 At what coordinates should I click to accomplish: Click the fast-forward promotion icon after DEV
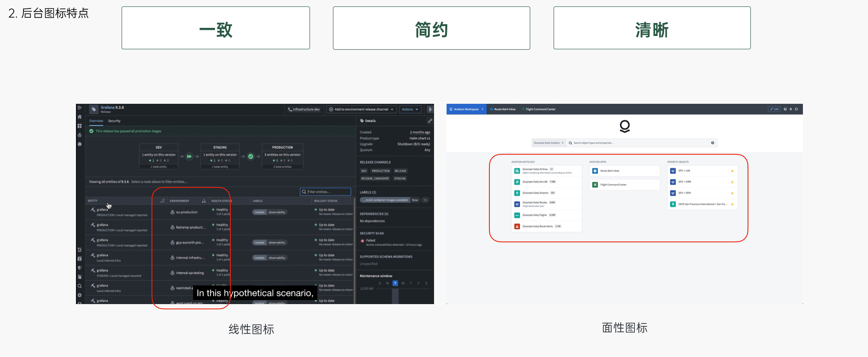point(189,156)
